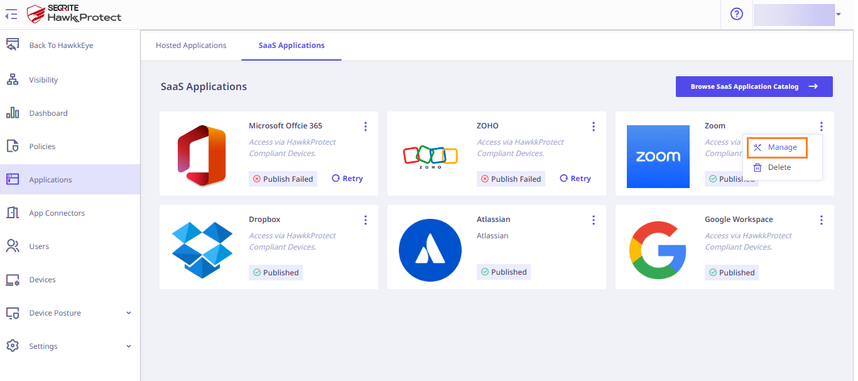
Task: Choose Manage in the Zoom menu
Action: [x=777, y=147]
